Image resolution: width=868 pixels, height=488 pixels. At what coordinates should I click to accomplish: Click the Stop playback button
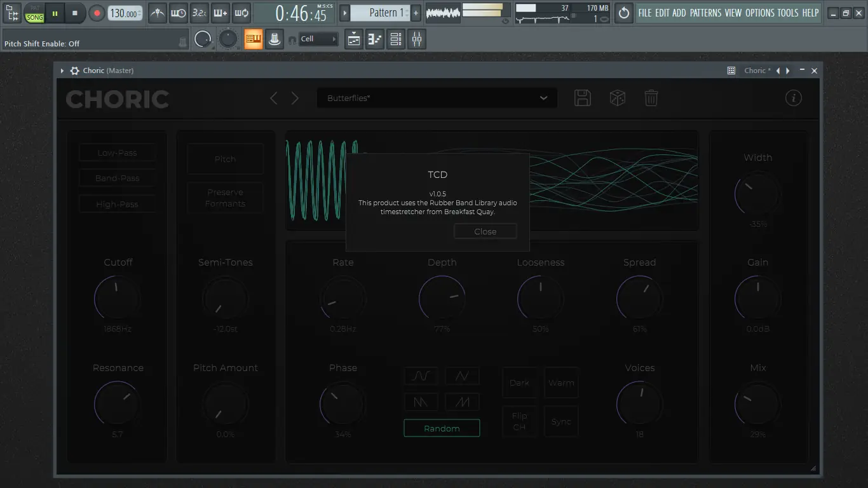[x=75, y=13]
